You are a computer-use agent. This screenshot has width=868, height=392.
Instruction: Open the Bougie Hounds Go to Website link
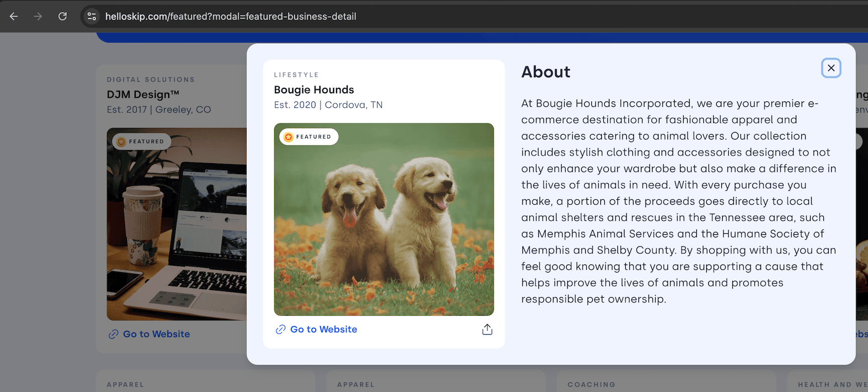click(x=323, y=330)
